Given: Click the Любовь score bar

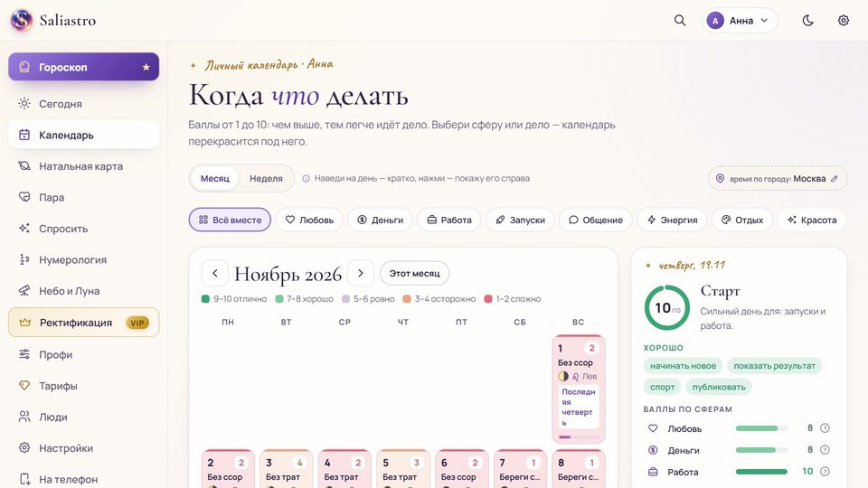Looking at the screenshot, I should 761,428.
